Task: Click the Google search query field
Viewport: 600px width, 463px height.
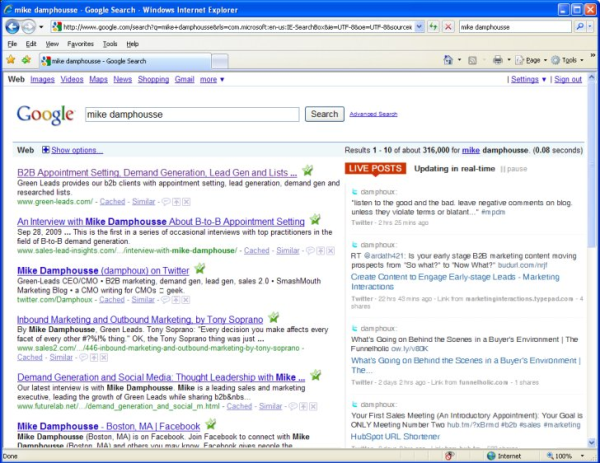Action: click(x=192, y=114)
